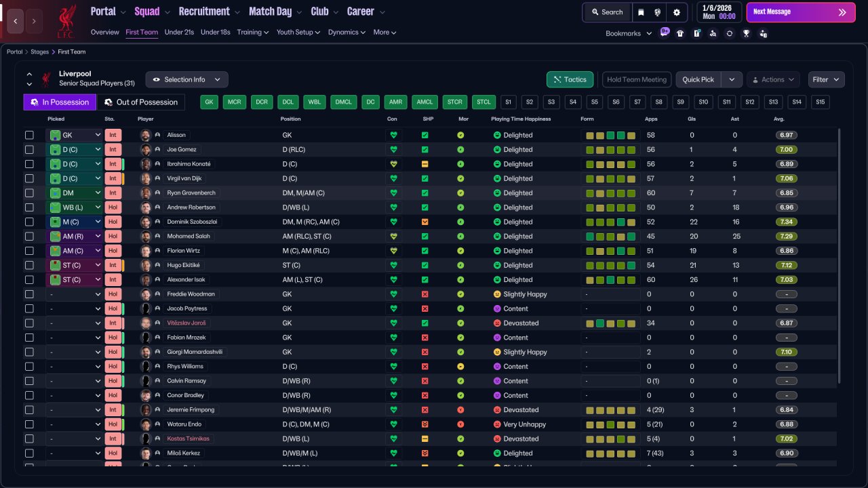
Task: Select the Out of Possession tab
Action: [141, 102]
